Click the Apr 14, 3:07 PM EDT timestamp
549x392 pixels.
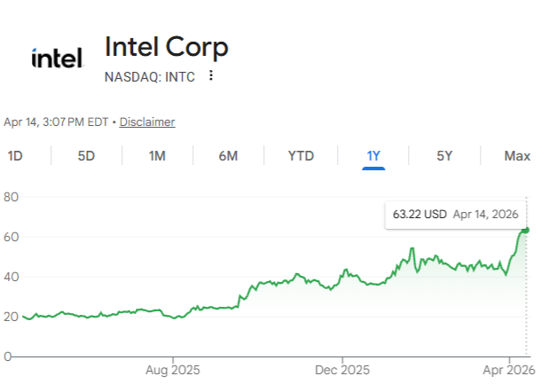tap(57, 122)
